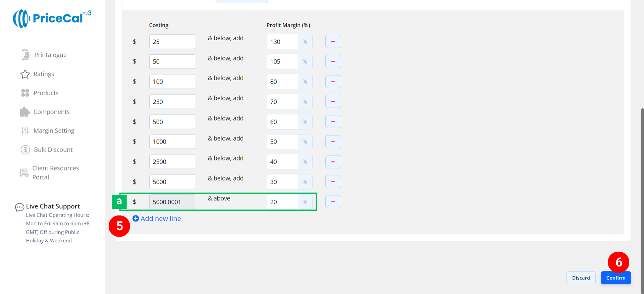
Task: Open Products via its grid icon
Action: [25, 93]
